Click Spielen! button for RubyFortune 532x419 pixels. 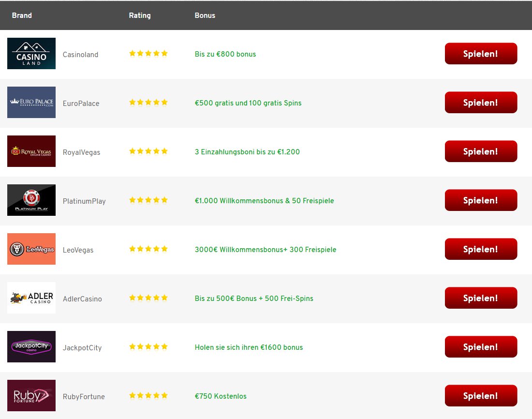pos(481,396)
